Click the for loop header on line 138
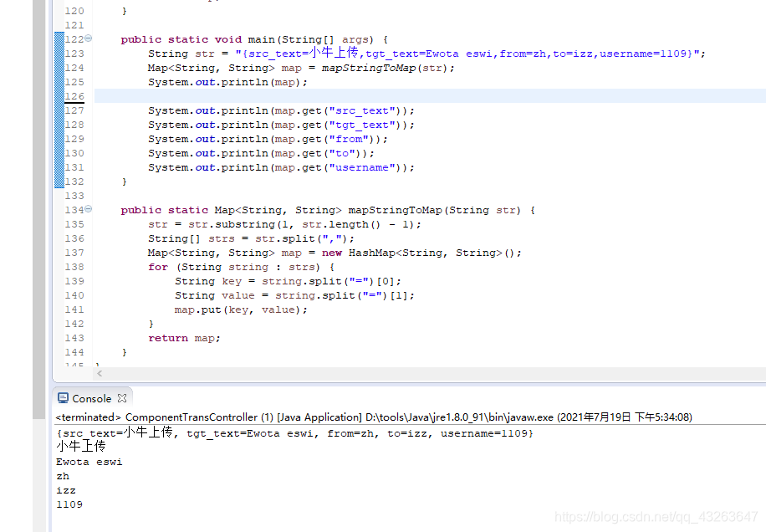The height and width of the screenshot is (532, 766). (x=242, y=267)
